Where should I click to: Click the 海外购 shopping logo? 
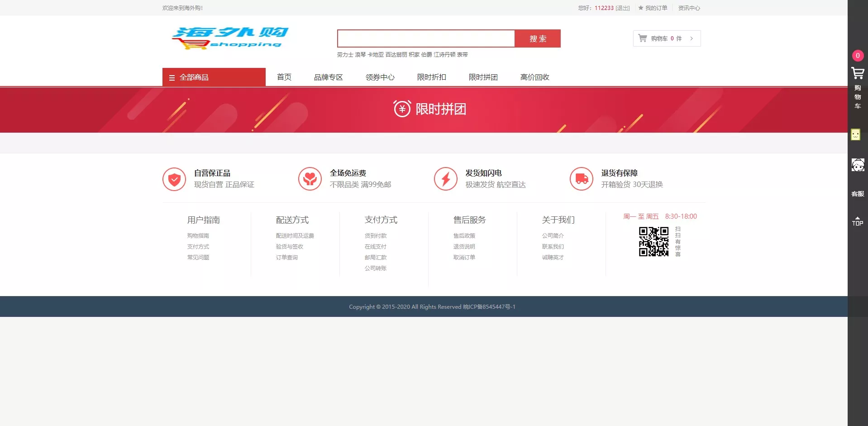[230, 38]
